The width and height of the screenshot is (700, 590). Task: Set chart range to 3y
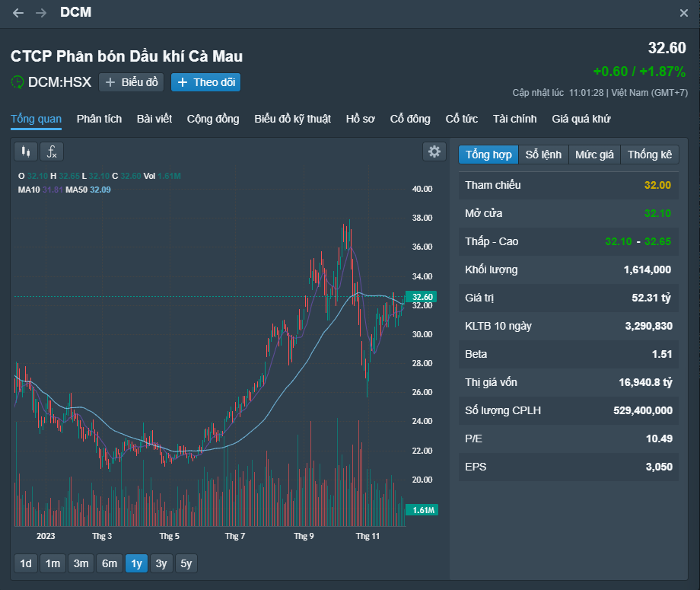coord(161,563)
